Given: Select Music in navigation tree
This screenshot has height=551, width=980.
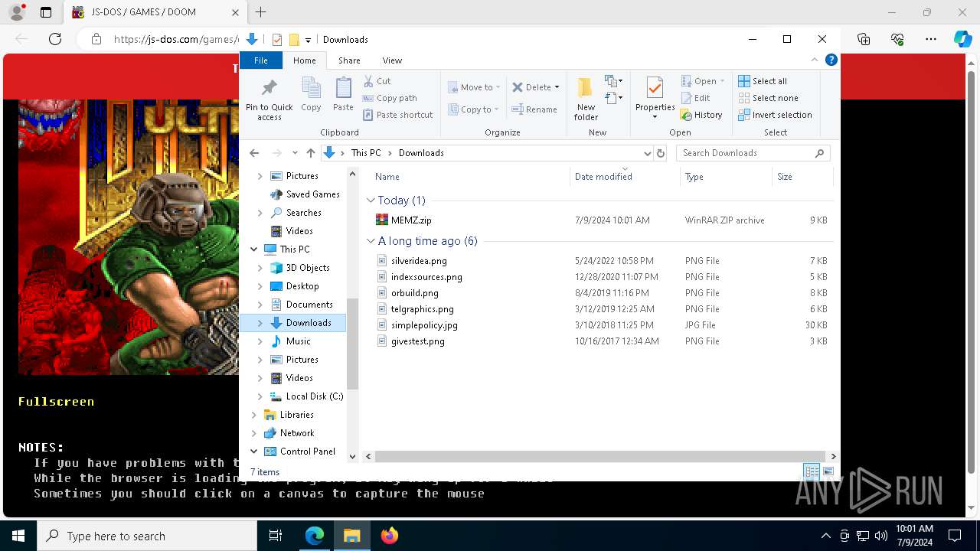Looking at the screenshot, I should point(298,341).
